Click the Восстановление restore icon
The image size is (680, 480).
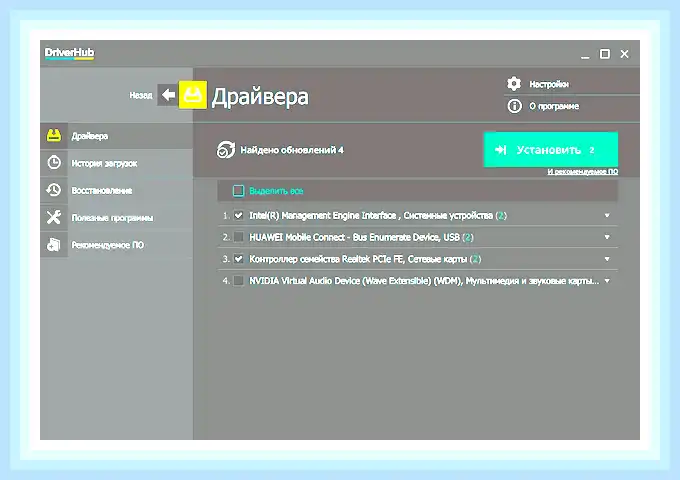pyautogui.click(x=54, y=190)
